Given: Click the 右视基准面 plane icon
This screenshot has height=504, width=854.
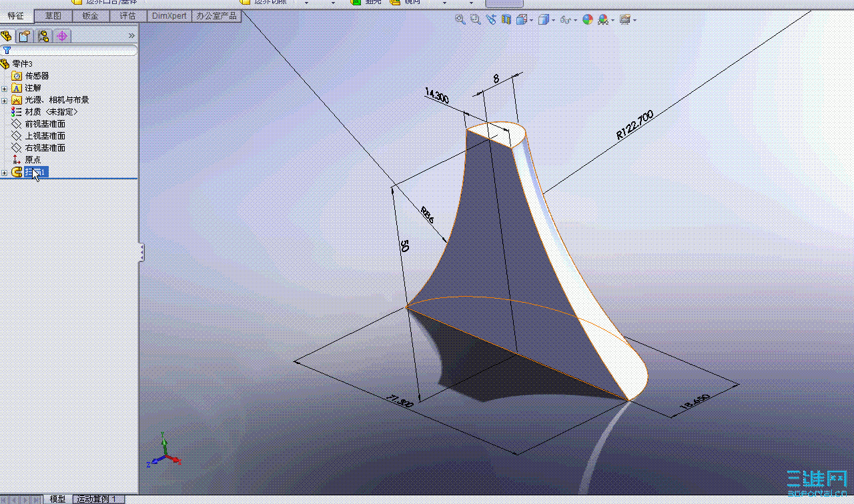Looking at the screenshot, I should click(17, 148).
